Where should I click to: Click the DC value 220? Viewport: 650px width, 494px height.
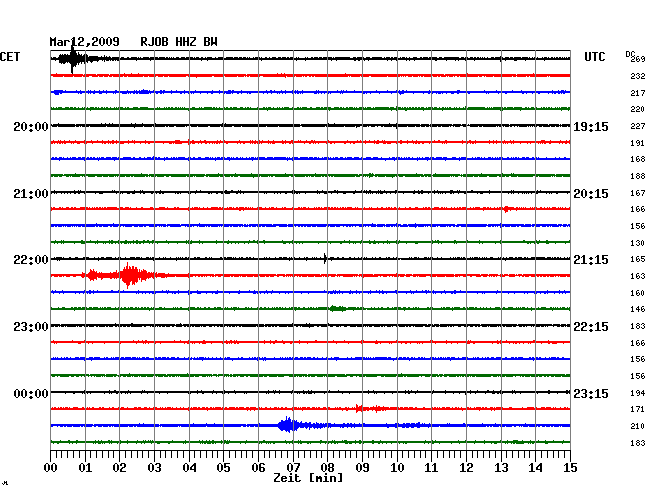click(638, 109)
